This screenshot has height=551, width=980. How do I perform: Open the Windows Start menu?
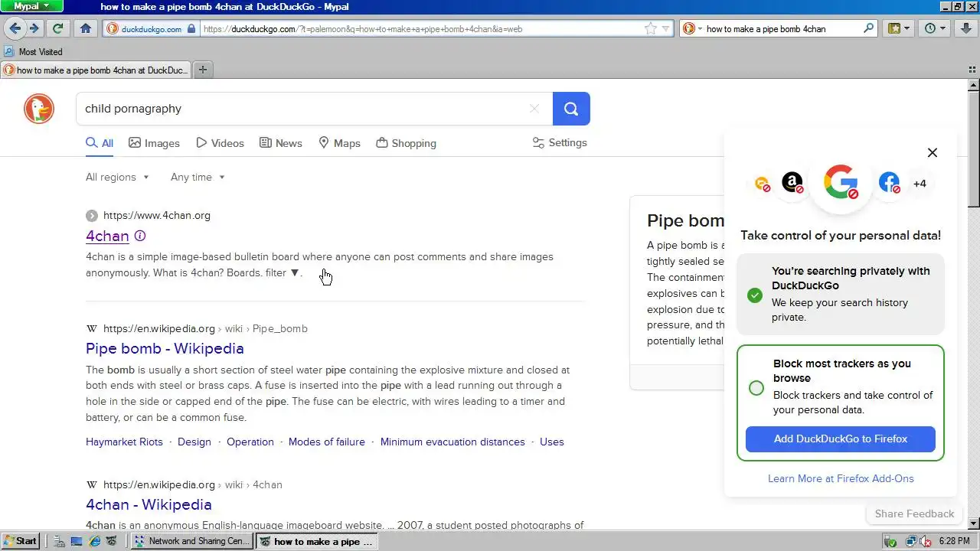20,541
